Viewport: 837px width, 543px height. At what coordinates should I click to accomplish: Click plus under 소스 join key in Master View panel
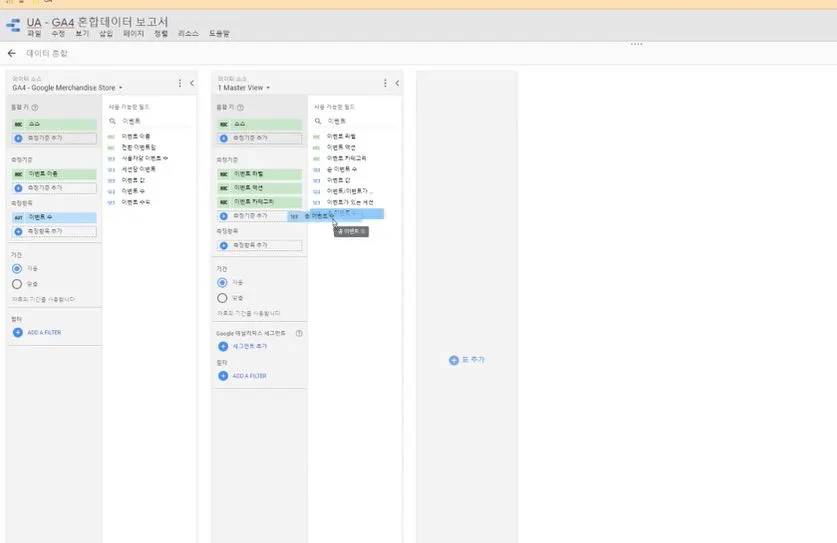224,138
